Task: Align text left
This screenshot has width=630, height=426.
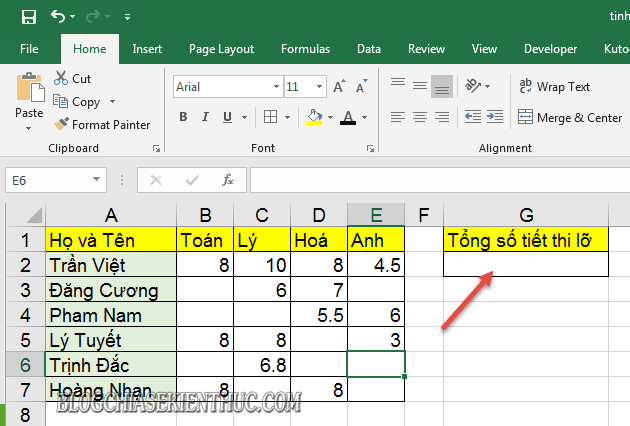Action: [x=398, y=117]
